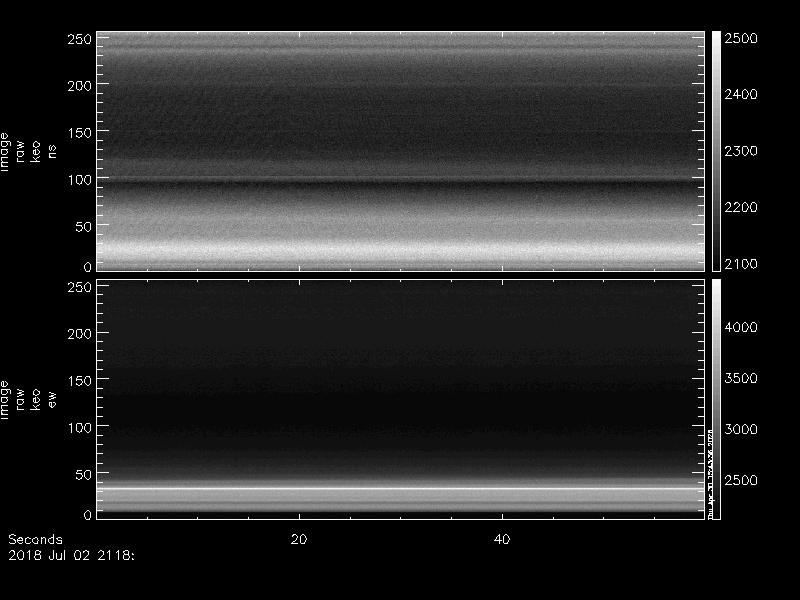Click the '2200' colorbar label
This screenshot has width=800, height=600.
pos(741,207)
